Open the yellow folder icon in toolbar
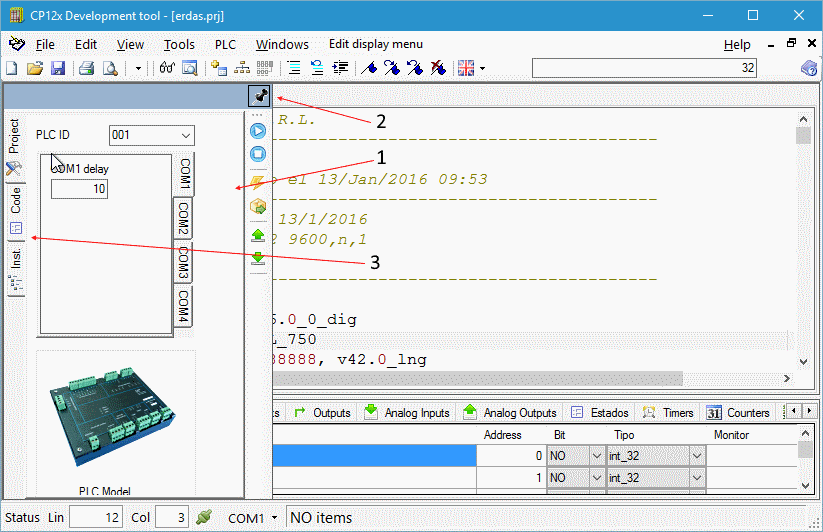The width and height of the screenshot is (823, 532). pos(35,68)
